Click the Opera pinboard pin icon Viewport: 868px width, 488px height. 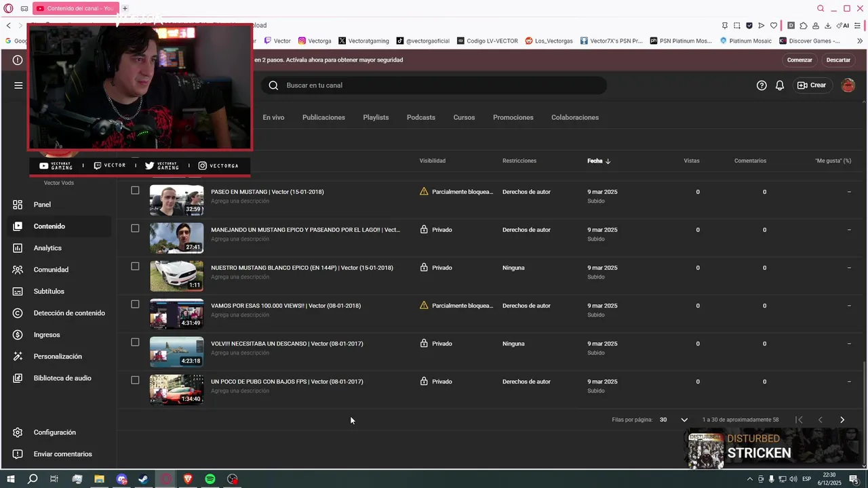coord(725,26)
